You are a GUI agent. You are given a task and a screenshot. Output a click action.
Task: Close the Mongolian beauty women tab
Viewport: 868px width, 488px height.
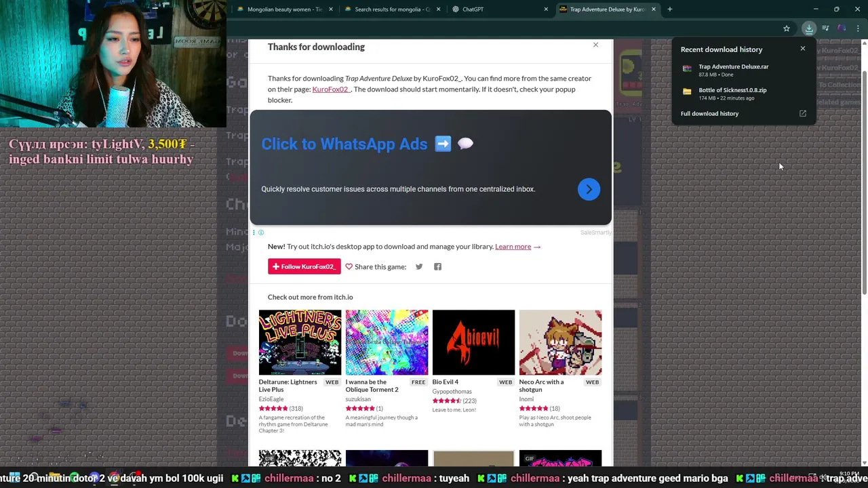pos(331,9)
